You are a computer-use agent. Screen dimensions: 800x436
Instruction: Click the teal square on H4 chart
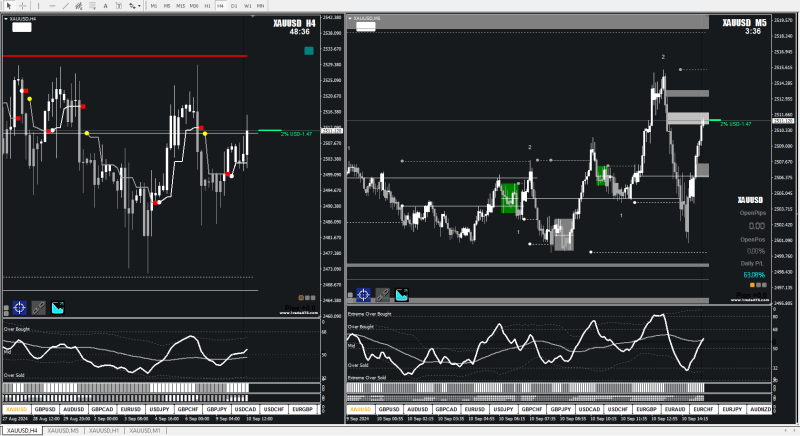[x=309, y=50]
